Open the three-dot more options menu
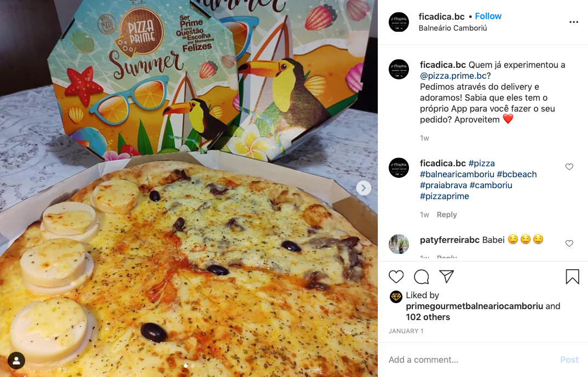Screen dimensions: 588x377 coord(573,22)
